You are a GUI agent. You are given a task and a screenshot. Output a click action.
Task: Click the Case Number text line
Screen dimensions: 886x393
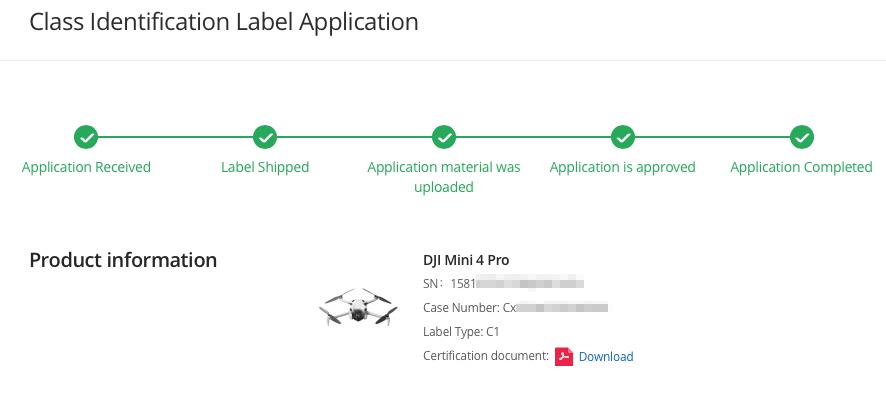[515, 308]
